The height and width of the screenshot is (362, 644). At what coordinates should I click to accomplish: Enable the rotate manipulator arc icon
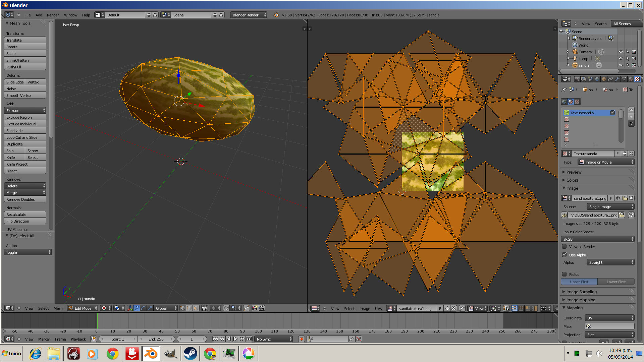coord(143,308)
